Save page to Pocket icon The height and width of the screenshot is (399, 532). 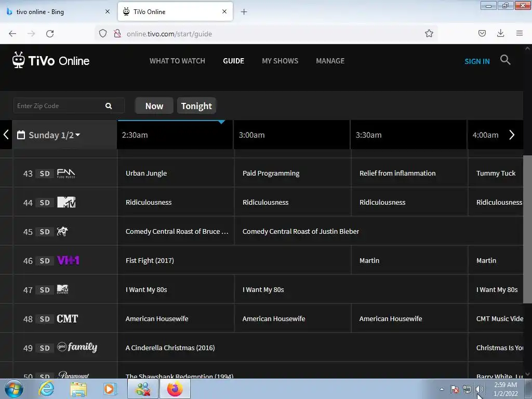click(482, 33)
